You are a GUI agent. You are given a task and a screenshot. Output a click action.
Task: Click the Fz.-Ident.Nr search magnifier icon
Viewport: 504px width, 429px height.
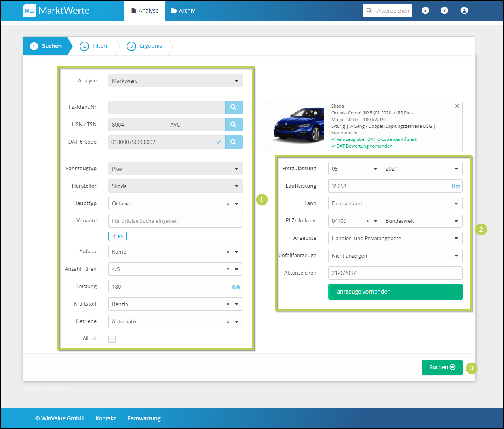[234, 107]
